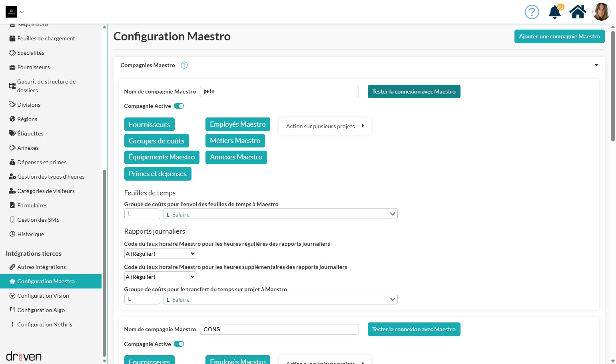Collapse the Compagnies Maestro panel arrow
The width and height of the screenshot is (616, 364).
(x=596, y=65)
